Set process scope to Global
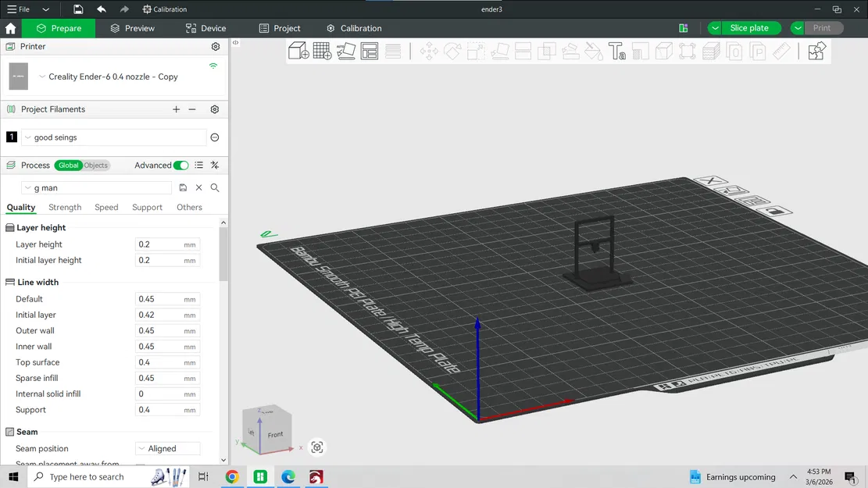 69,165
